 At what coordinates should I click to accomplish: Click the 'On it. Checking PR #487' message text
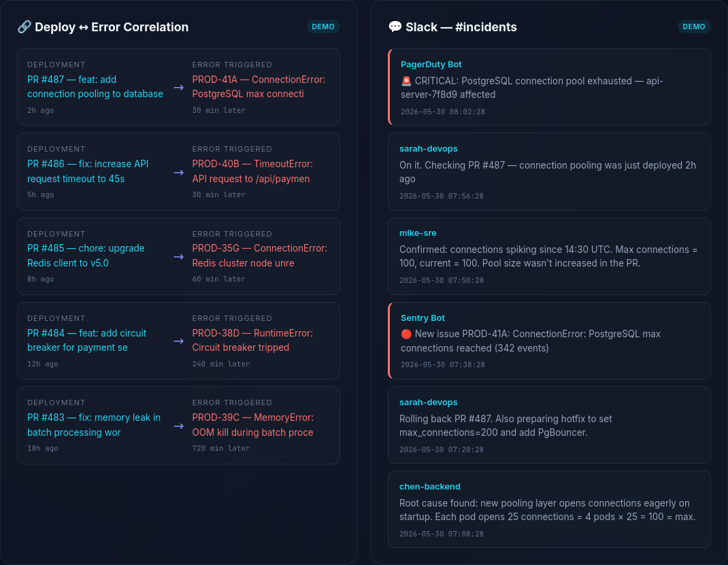pos(548,172)
